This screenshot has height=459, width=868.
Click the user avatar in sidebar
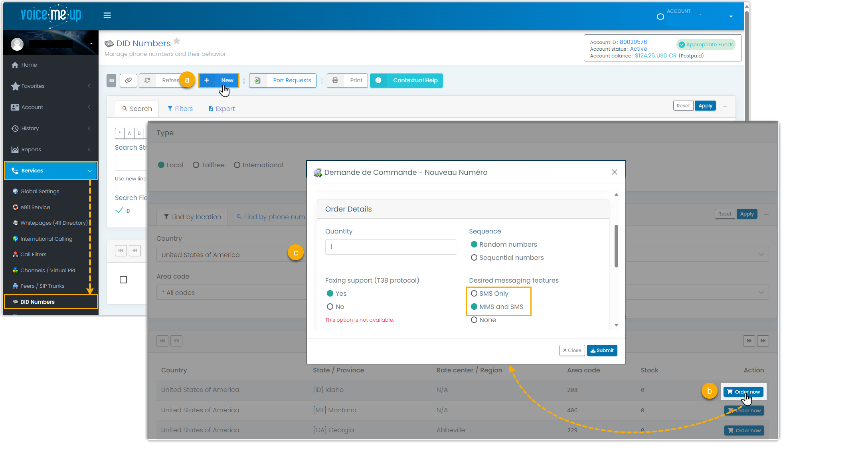[x=17, y=44]
